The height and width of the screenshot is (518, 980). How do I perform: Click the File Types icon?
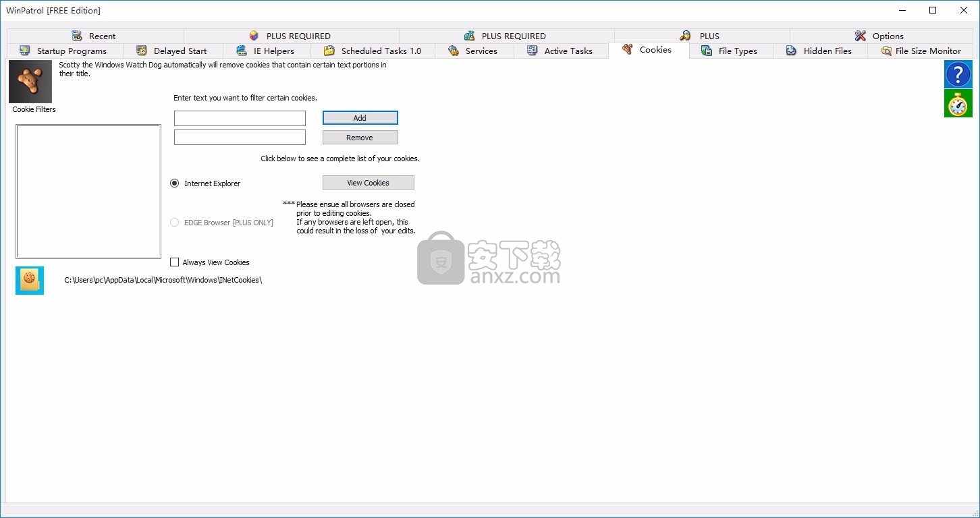(x=707, y=51)
